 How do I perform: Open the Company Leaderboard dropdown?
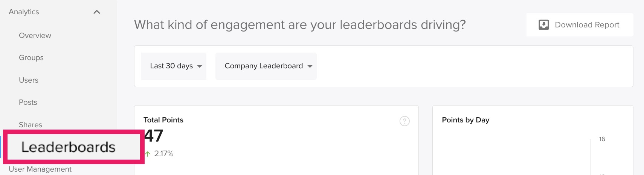(266, 66)
